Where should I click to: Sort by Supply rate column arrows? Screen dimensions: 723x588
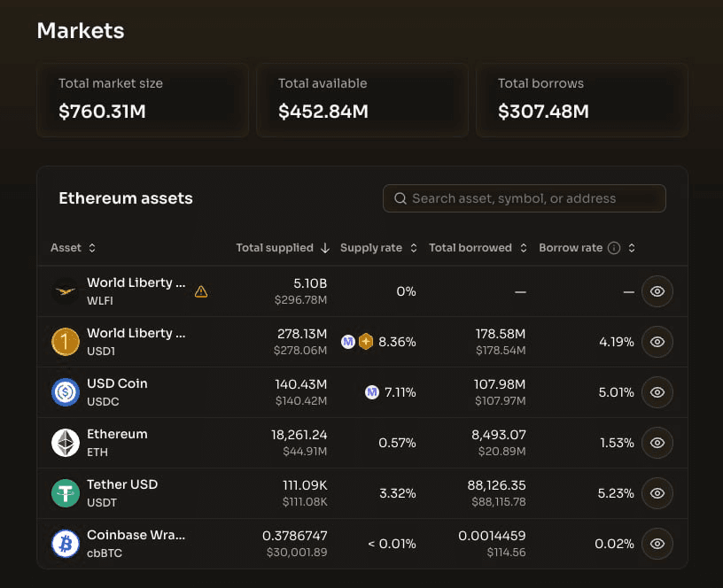414,248
